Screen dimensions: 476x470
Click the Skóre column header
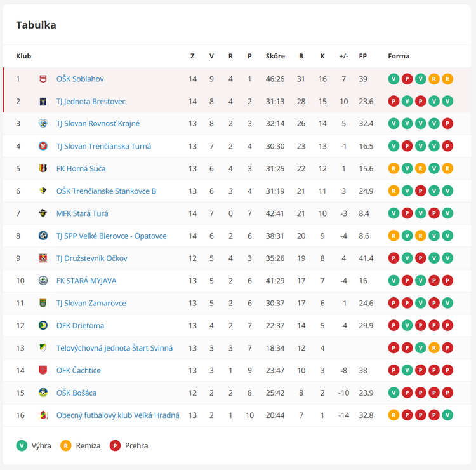click(275, 56)
